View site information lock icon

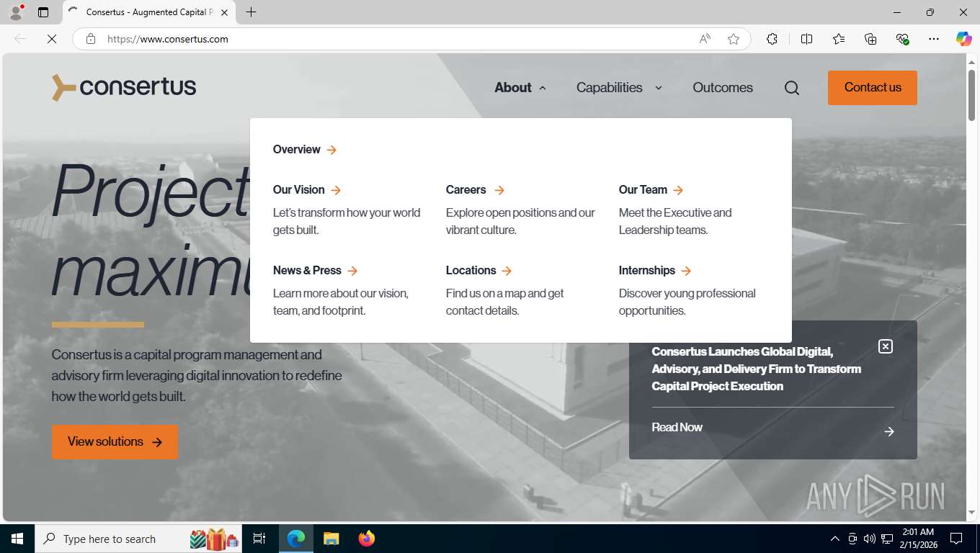(x=91, y=39)
